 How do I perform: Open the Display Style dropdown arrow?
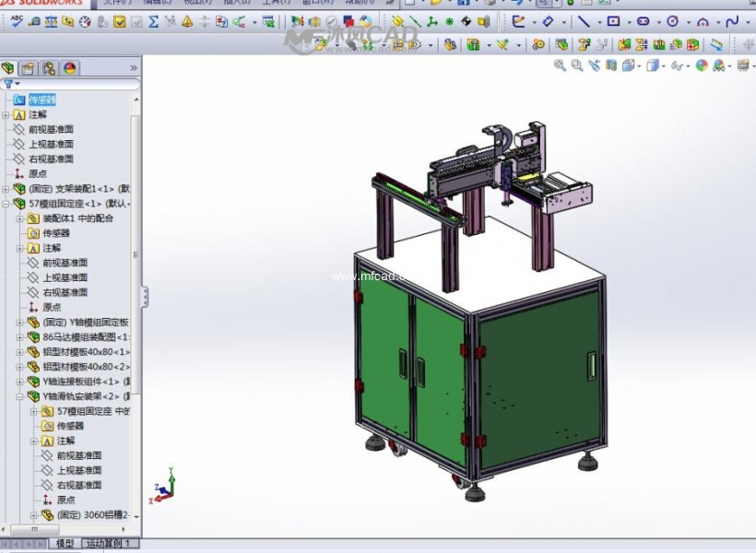pos(664,66)
